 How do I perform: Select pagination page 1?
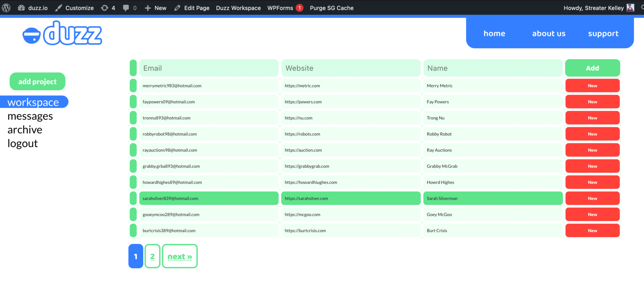(136, 256)
